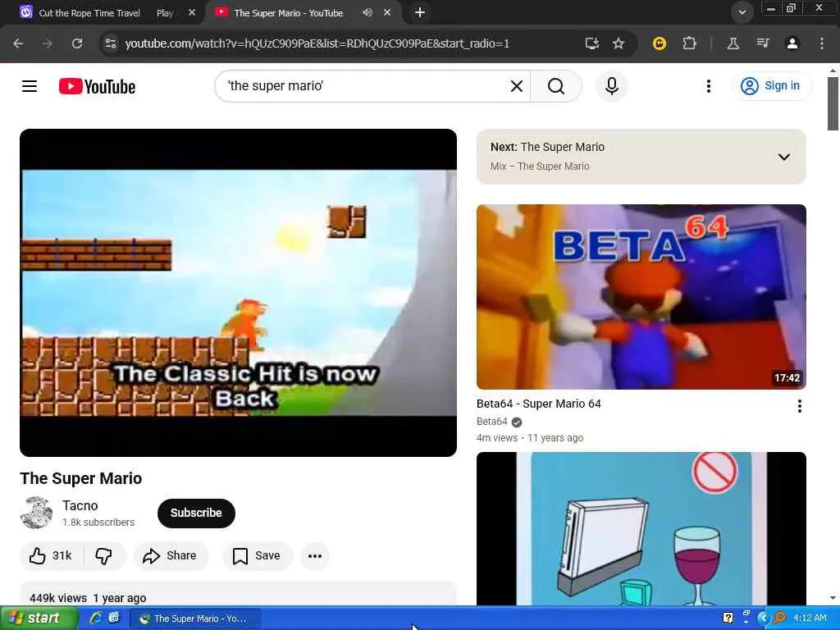Image resolution: width=840 pixels, height=630 pixels.
Task: Click The Super Mario taskbar button
Action: (195, 619)
